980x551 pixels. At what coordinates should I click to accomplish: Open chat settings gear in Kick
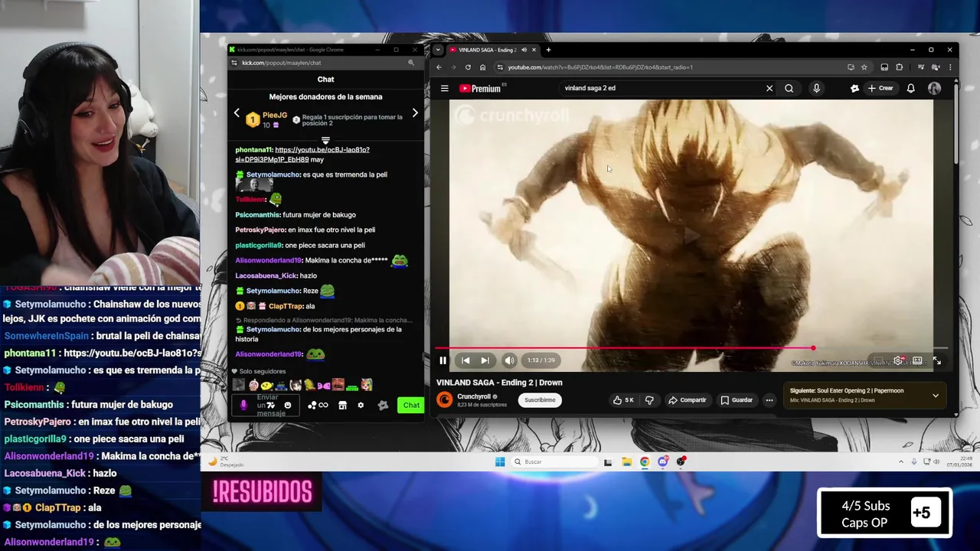point(361,406)
